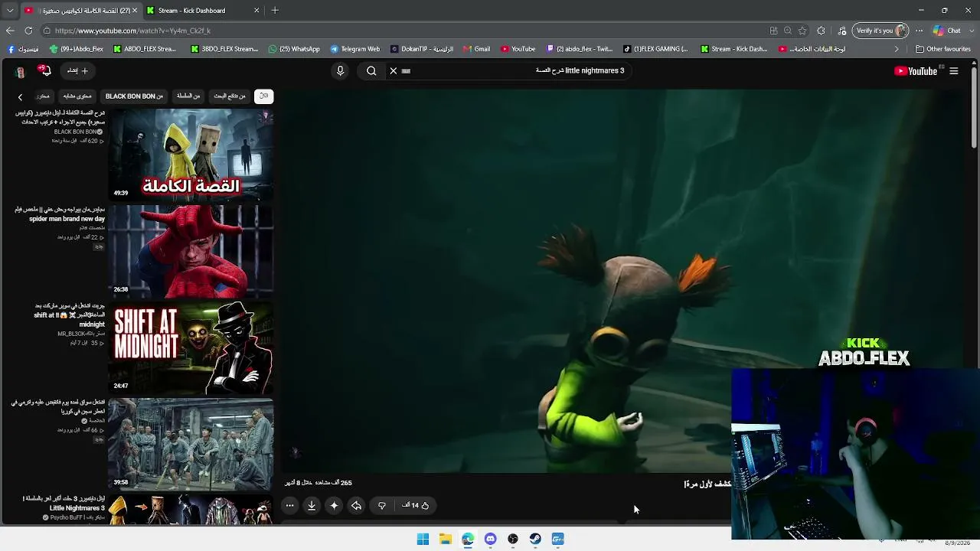Open the Facebook bookmark

[x=23, y=49]
